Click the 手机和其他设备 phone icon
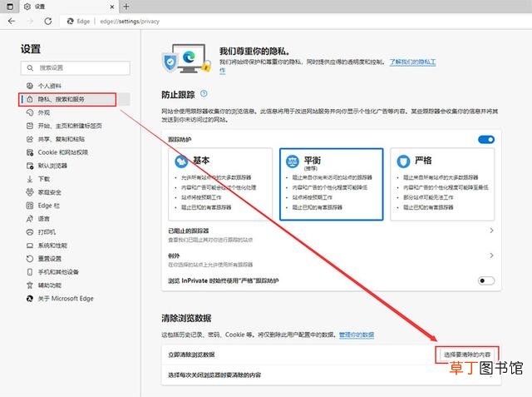 point(30,271)
